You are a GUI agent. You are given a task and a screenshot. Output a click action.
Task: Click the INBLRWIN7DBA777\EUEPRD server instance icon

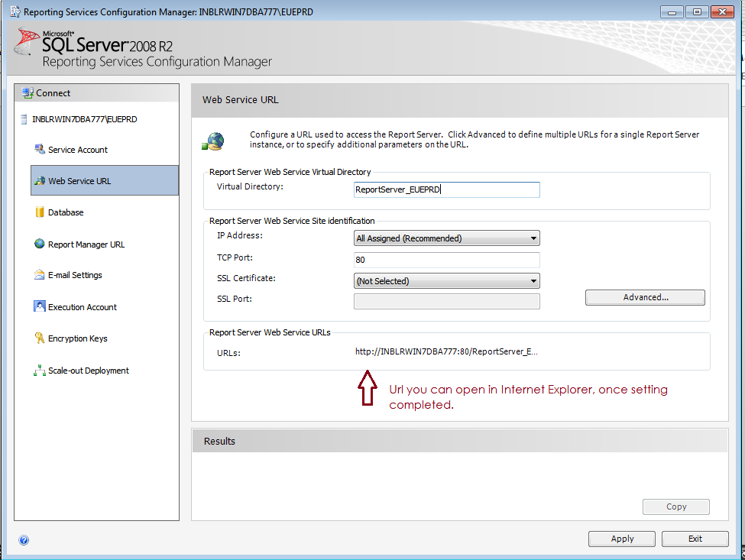(x=24, y=119)
